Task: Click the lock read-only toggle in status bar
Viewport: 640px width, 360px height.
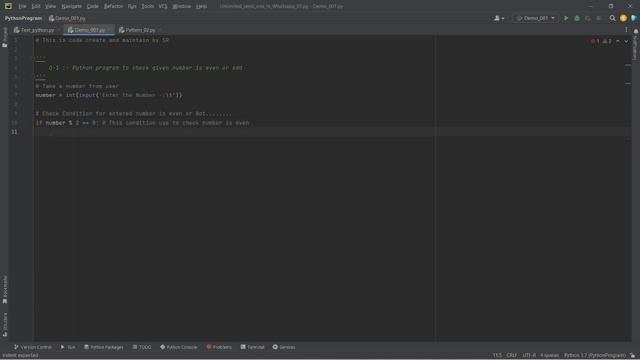Action: tap(632, 356)
